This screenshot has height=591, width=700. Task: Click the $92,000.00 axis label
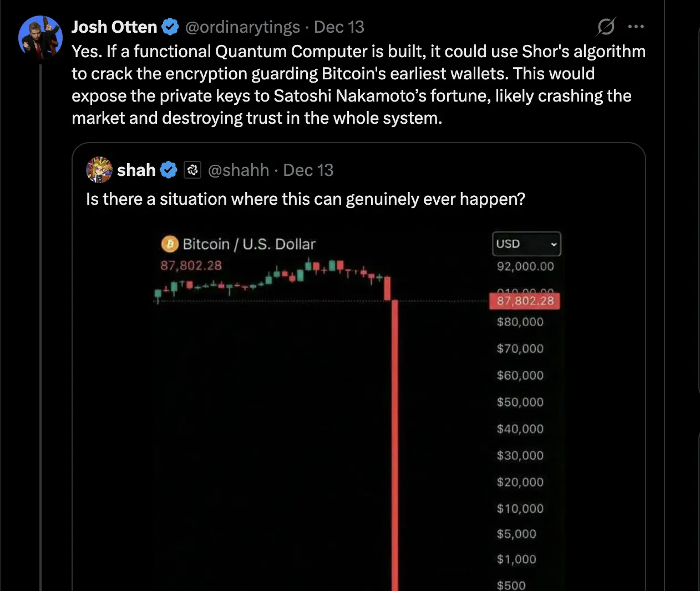pos(525,266)
